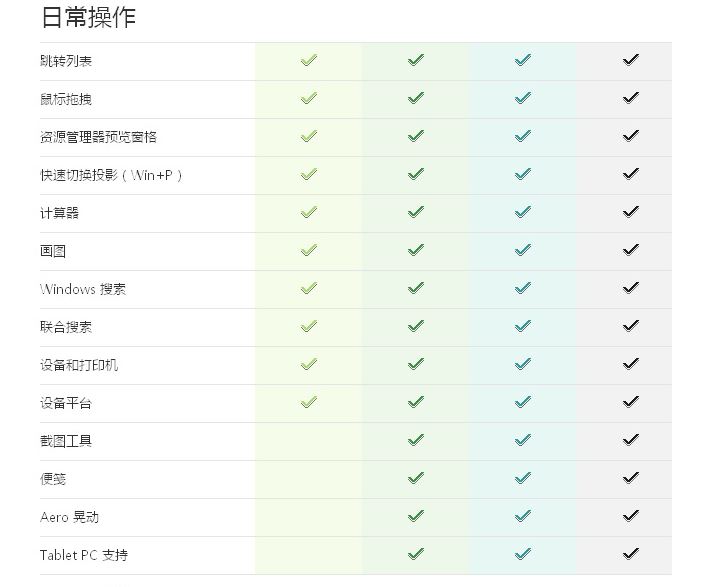This screenshot has width=706, height=587.
Task: Click the light green checkmark for 跳转列表
Action: (x=309, y=60)
